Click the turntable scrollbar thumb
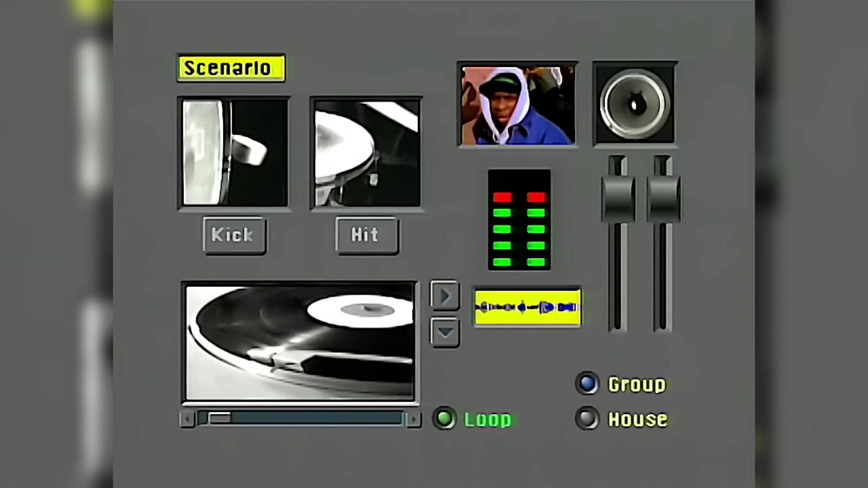Viewport: 868px width, 488px height. [219, 419]
